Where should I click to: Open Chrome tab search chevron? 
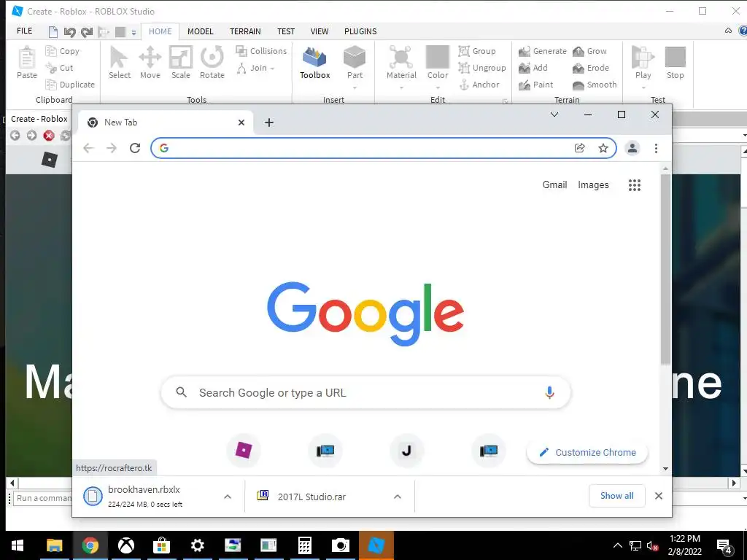pos(554,114)
